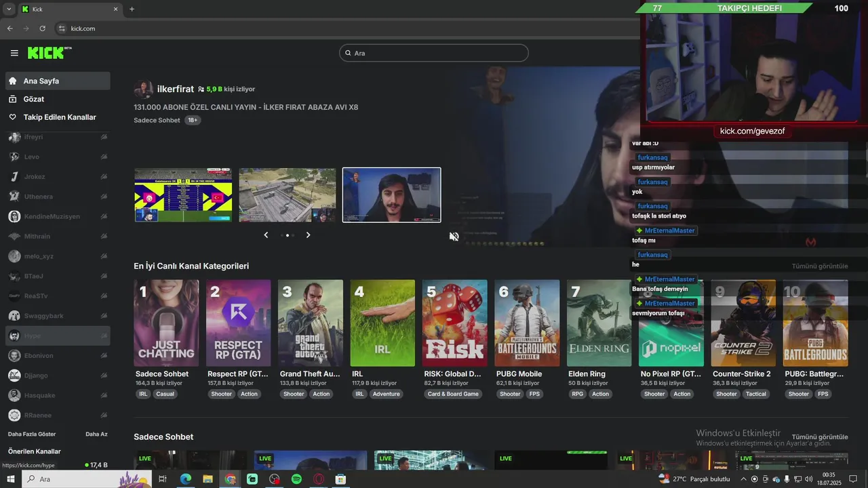Click the offline status icon next to Levo

point(104,157)
